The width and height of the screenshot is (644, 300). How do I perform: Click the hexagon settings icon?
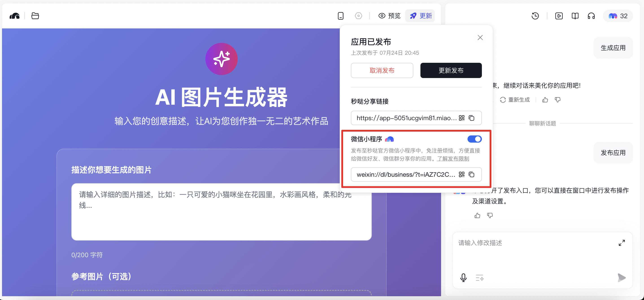(358, 16)
